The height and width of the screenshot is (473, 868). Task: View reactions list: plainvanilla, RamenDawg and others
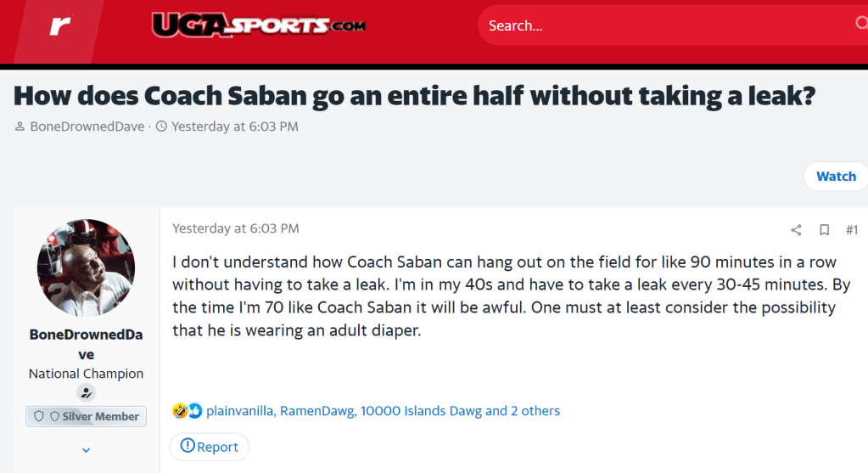(383, 411)
